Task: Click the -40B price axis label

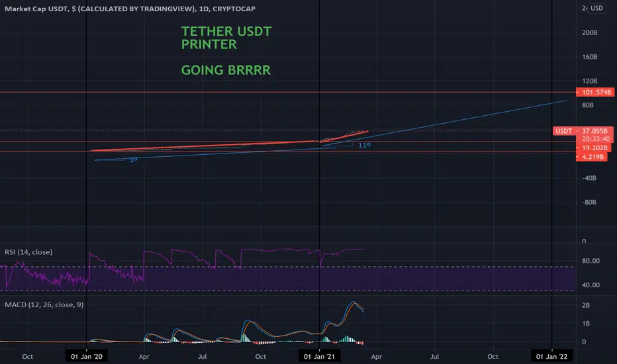Action: coord(589,178)
